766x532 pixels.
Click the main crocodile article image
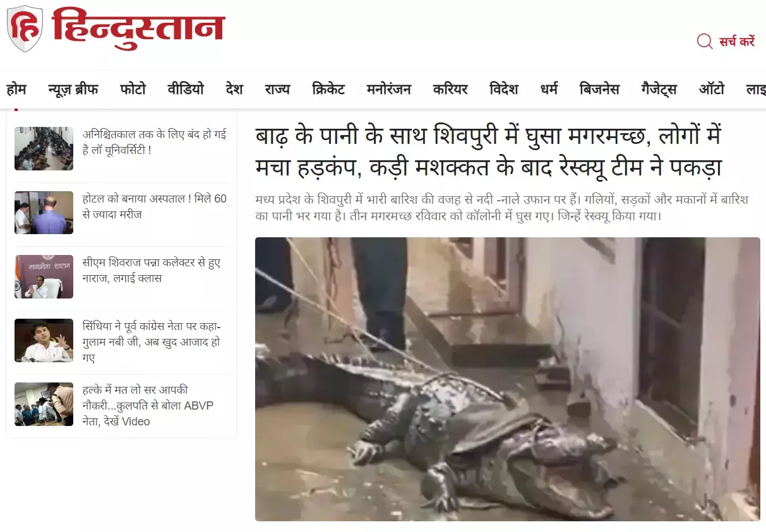508,379
